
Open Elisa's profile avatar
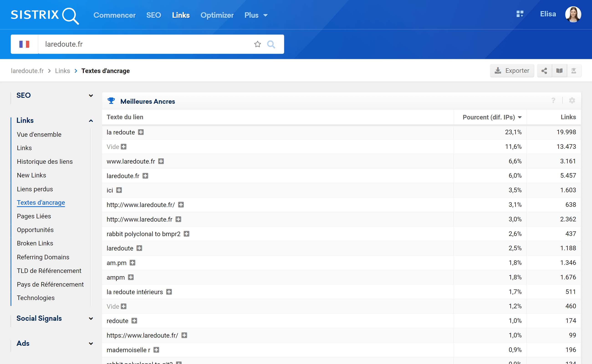[573, 14]
